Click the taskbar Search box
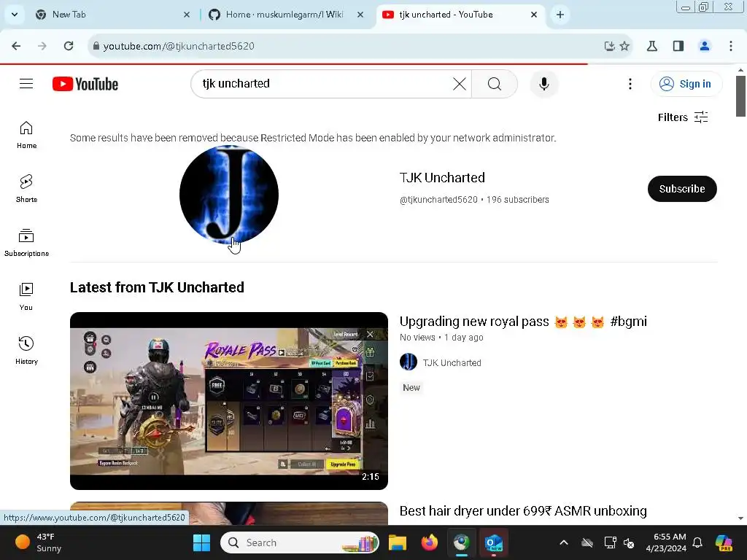This screenshot has height=560, width=747. click(300, 542)
